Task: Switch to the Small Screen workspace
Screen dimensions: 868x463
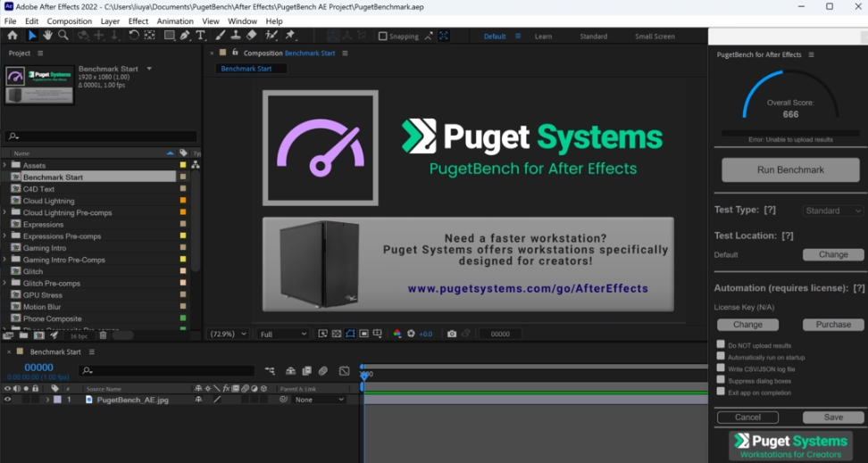Action: click(x=655, y=37)
